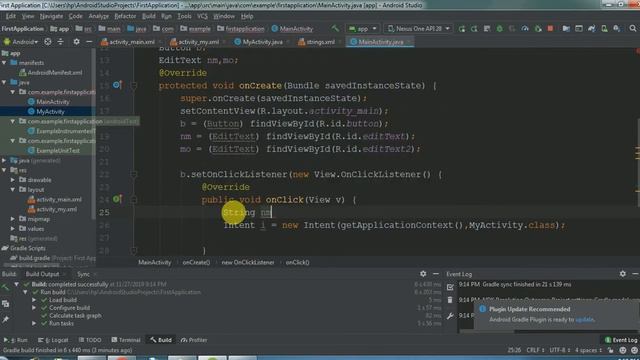Viewport: 640px width, 360px height.
Task: Click the Sync Project with Gradle icon
Action: tap(591, 29)
